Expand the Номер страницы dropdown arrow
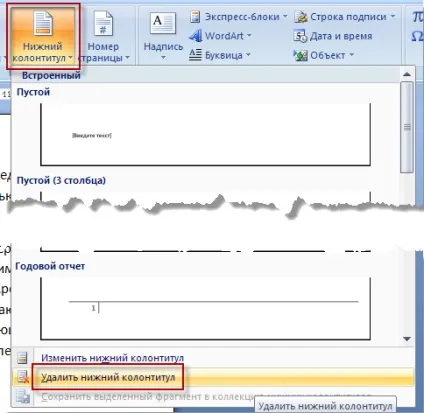The height and width of the screenshot is (413, 424). [127, 58]
